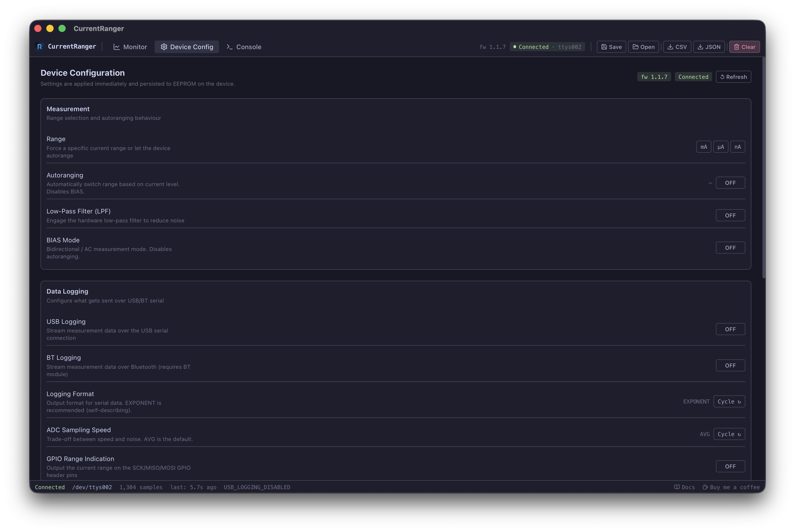Image resolution: width=795 pixels, height=532 pixels.
Task: Switch to the Monitor tab
Action: (x=130, y=47)
